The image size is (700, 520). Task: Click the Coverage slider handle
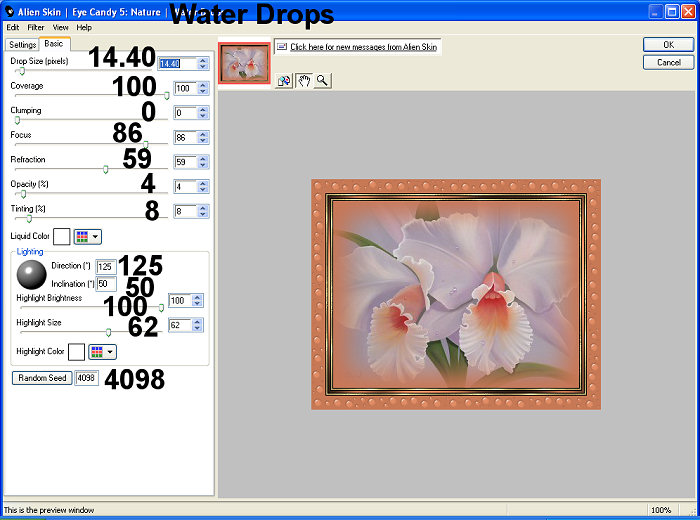(x=167, y=95)
